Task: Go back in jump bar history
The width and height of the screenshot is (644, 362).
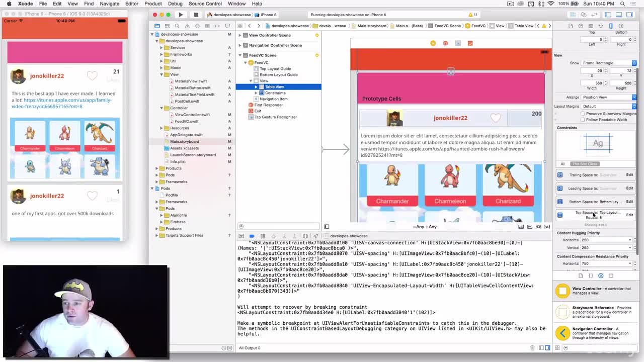Action: tap(249, 26)
